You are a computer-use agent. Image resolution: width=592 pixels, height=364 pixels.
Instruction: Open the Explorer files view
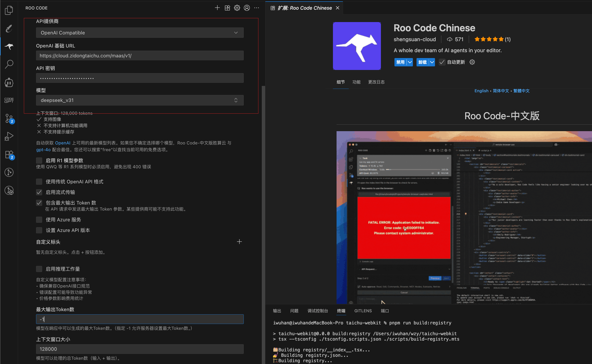(9, 12)
